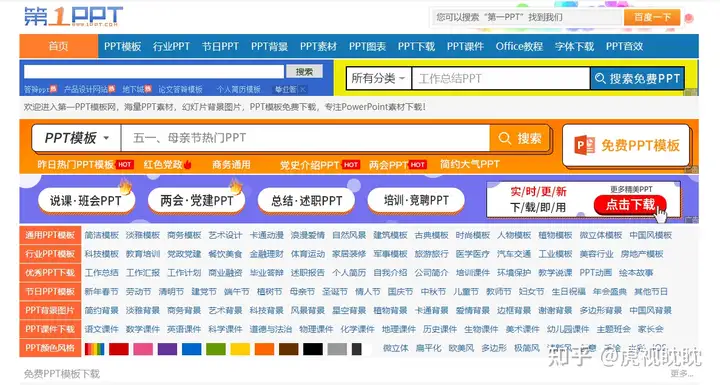The width and height of the screenshot is (720, 385).
Task: Open PPT图表 navigation item
Action: pyautogui.click(x=367, y=46)
